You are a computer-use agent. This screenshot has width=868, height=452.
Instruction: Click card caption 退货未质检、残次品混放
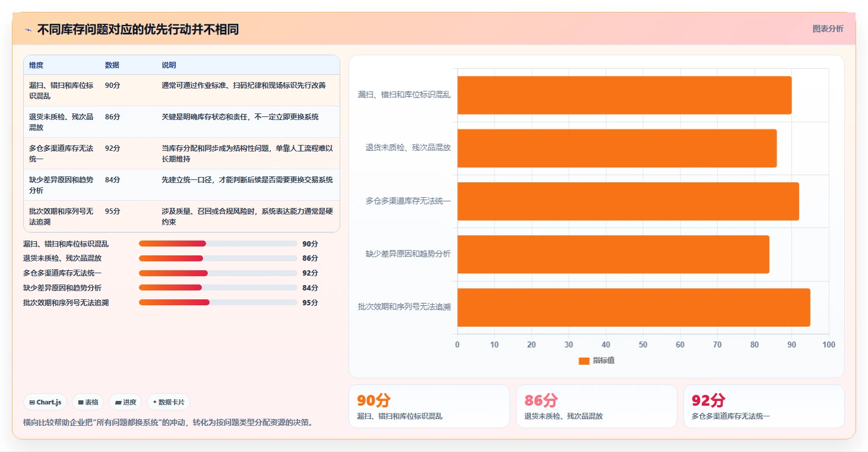point(563,416)
